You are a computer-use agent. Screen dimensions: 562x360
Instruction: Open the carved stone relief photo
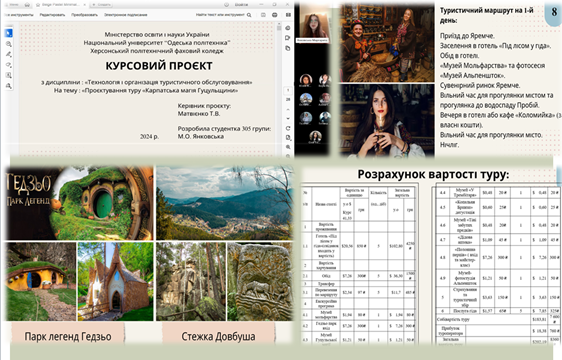[x=260, y=281]
